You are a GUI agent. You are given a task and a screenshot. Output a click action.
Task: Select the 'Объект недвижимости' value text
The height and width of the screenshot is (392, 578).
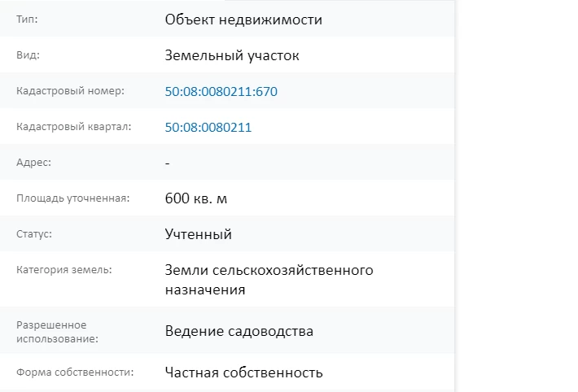click(x=243, y=20)
